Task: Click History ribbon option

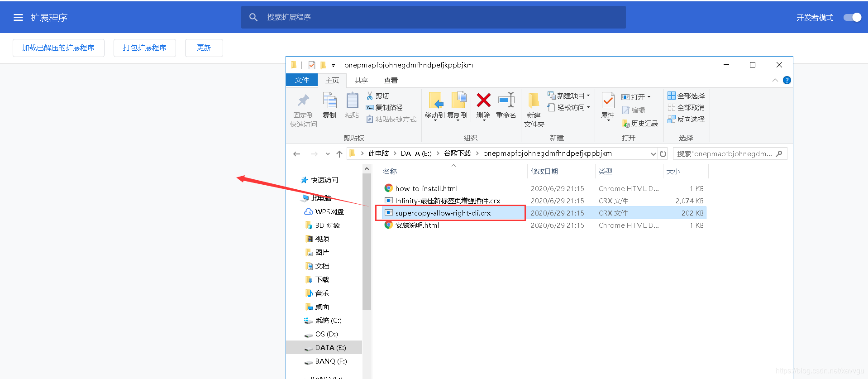Action: [640, 124]
